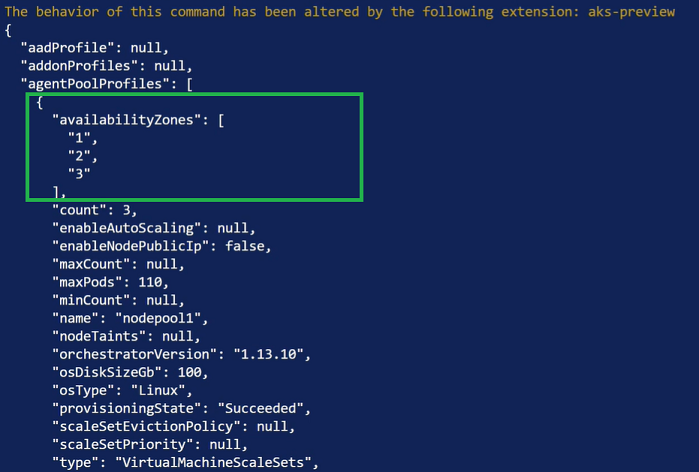Click the "count": 3 line
The image size is (699, 472).
point(95,210)
